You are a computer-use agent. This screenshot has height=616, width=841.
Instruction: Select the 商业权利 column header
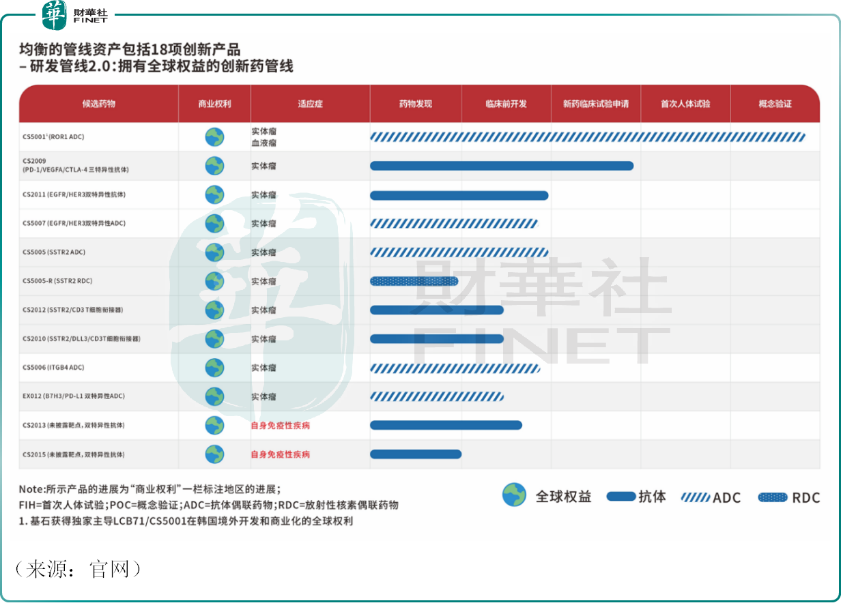pyautogui.click(x=214, y=104)
